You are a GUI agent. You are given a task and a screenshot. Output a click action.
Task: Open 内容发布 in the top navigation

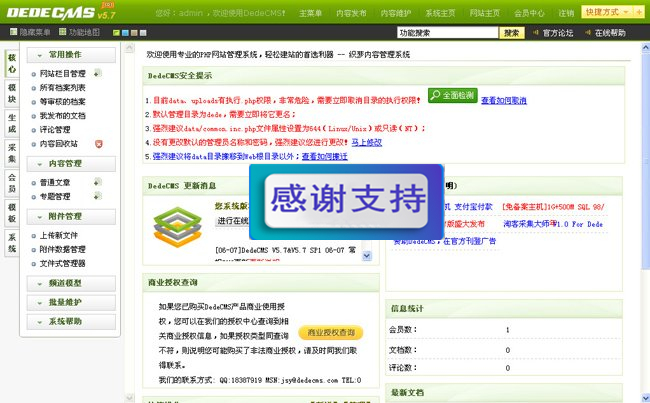click(x=351, y=13)
